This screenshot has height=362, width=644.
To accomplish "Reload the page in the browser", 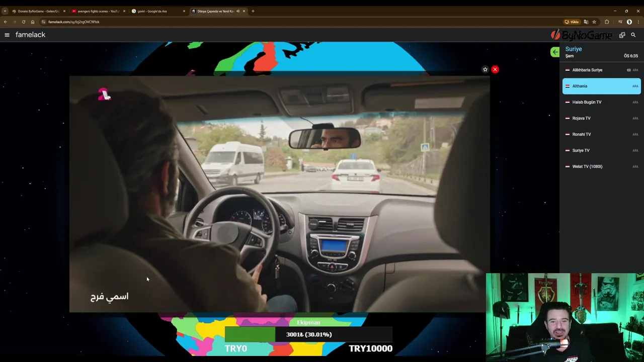I will 23,22.
